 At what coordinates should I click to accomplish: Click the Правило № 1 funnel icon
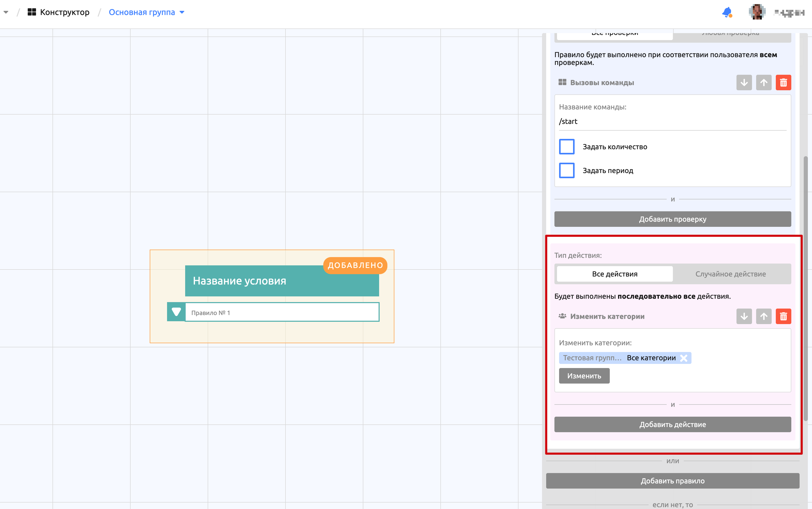point(176,312)
